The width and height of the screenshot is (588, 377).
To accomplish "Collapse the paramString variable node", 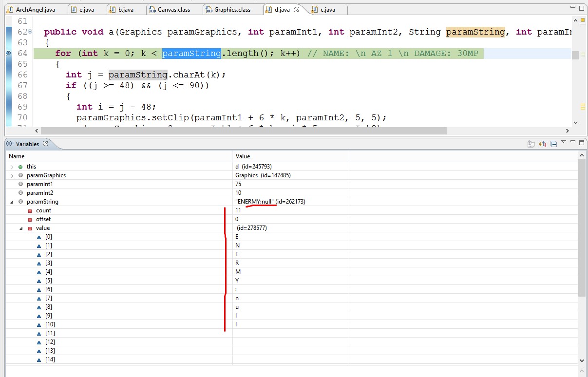I will pyautogui.click(x=12, y=201).
